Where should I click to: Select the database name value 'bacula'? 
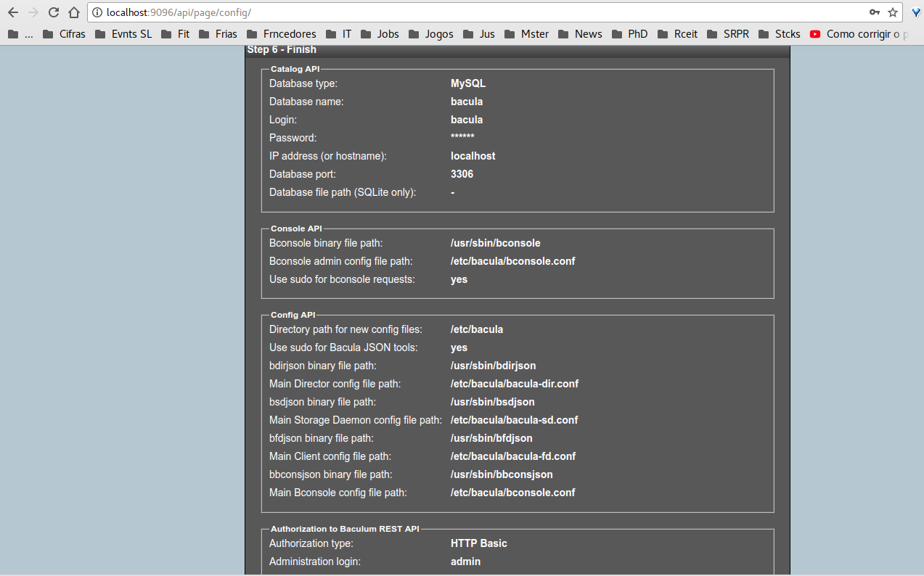tap(467, 102)
